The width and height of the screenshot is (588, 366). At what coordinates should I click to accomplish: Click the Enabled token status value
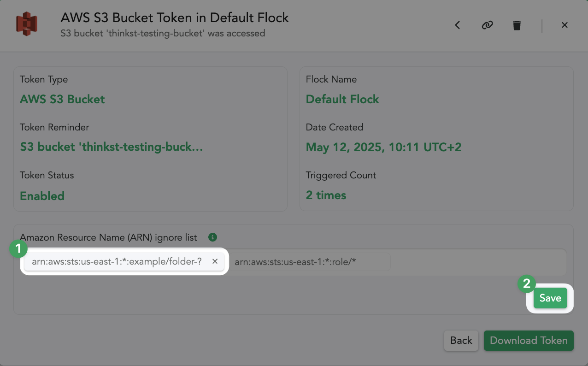pos(42,196)
